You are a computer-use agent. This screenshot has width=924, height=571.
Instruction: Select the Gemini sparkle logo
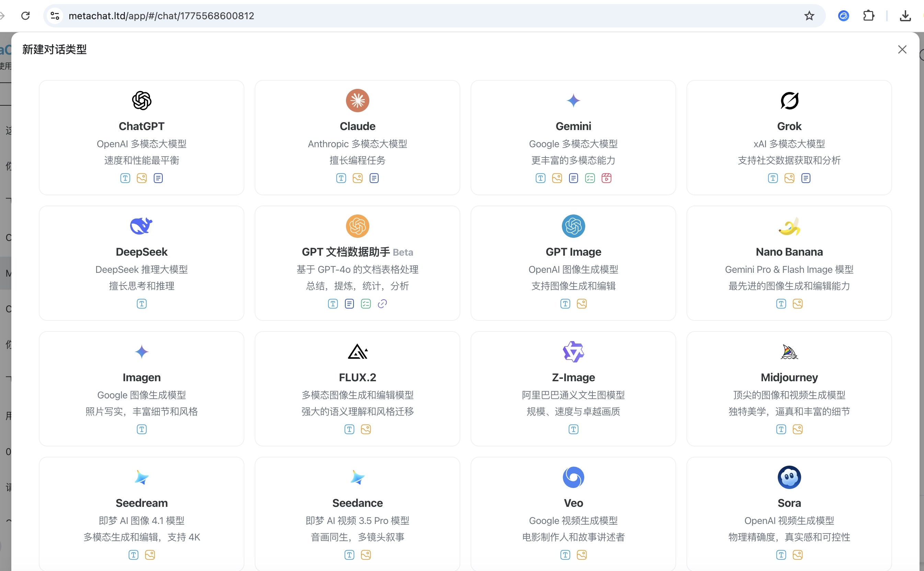pyautogui.click(x=573, y=101)
